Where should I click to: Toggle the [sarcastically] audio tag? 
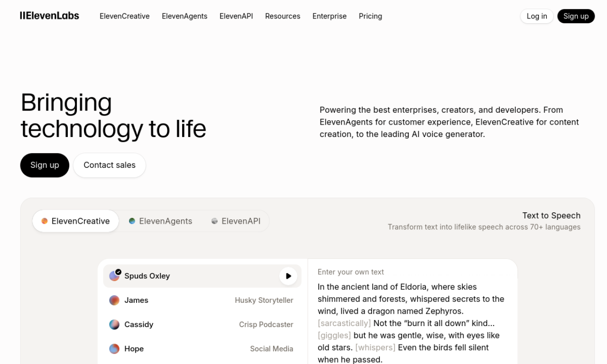coord(344,323)
